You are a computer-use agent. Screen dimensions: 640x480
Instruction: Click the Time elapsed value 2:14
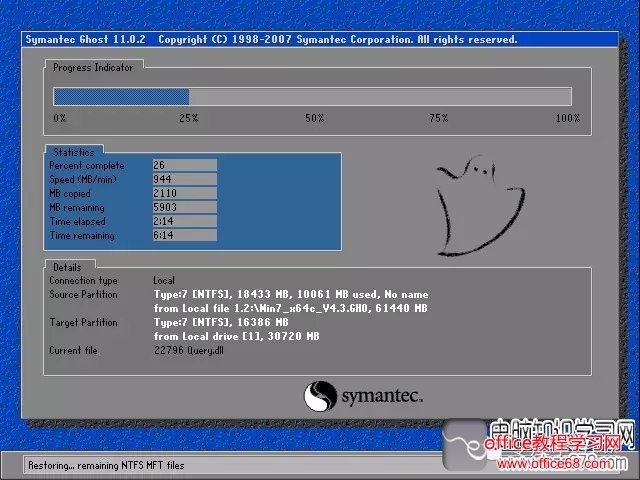(x=184, y=221)
